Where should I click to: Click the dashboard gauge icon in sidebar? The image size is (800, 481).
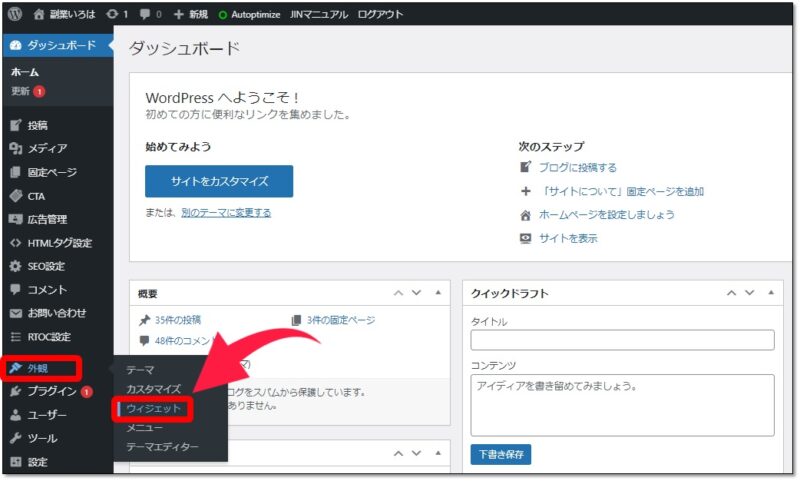click(16, 45)
